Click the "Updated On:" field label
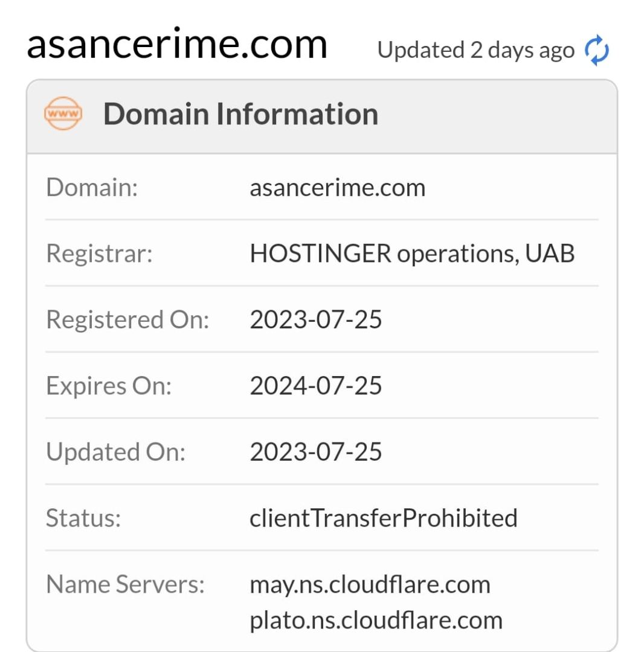 tap(115, 452)
